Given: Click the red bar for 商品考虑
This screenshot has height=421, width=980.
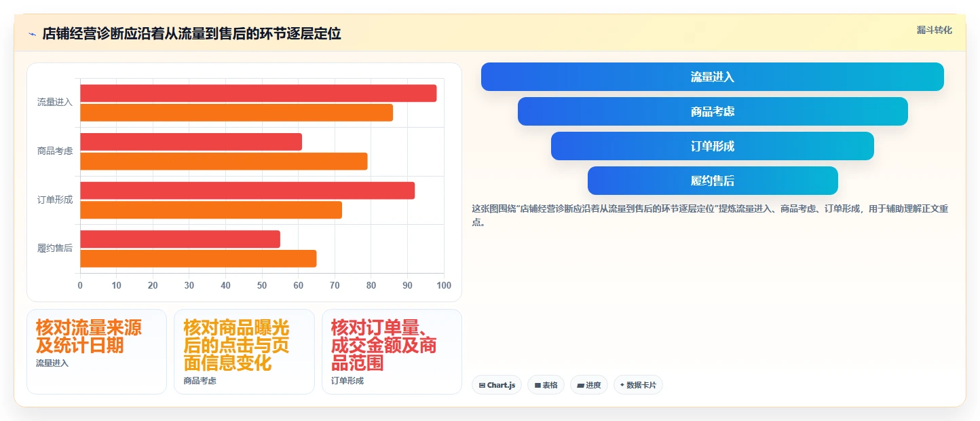Looking at the screenshot, I should (191, 142).
